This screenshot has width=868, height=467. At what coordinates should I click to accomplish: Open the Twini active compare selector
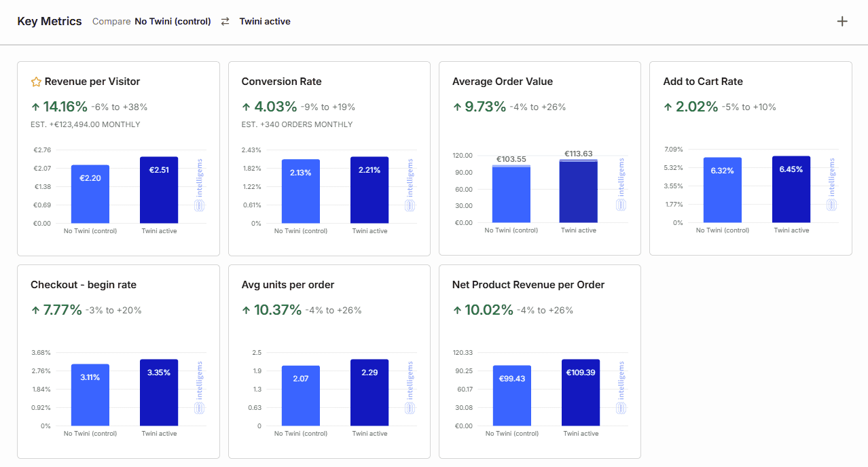pos(265,22)
